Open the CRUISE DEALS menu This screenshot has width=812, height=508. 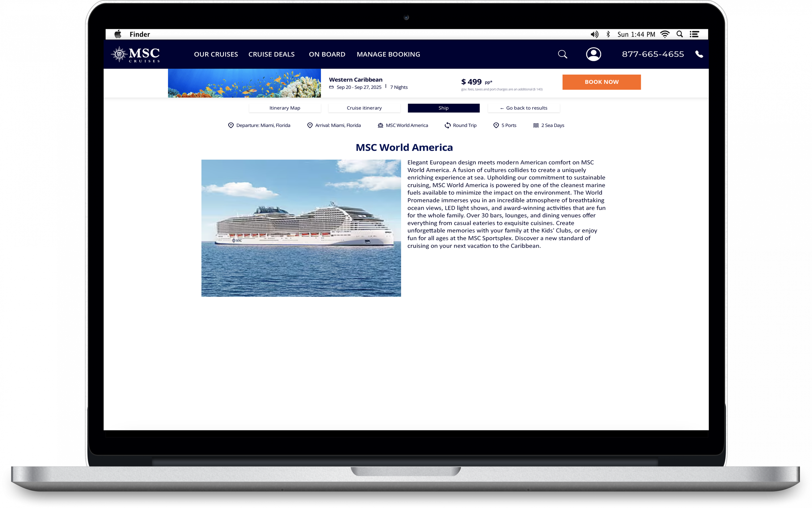click(271, 54)
